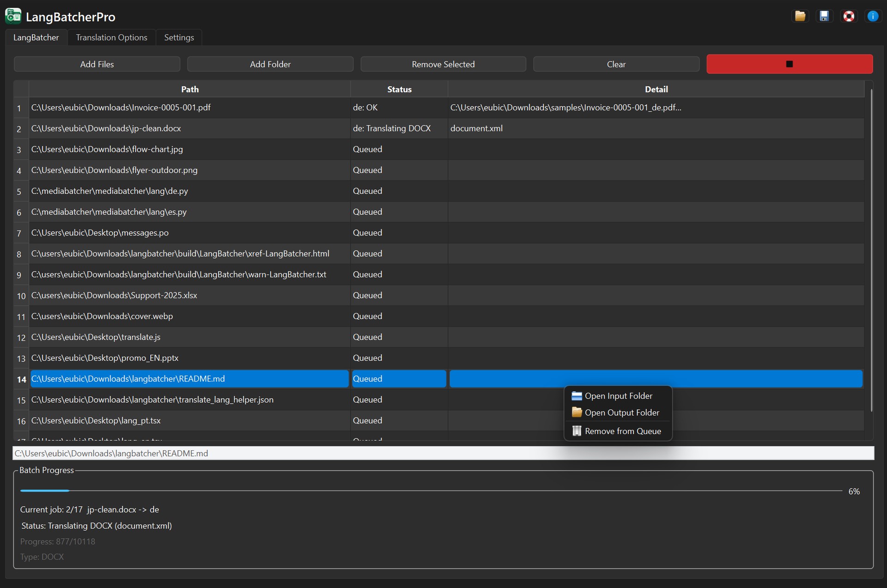Switch to the Translation Options tab
The width and height of the screenshot is (887, 588).
(x=111, y=37)
